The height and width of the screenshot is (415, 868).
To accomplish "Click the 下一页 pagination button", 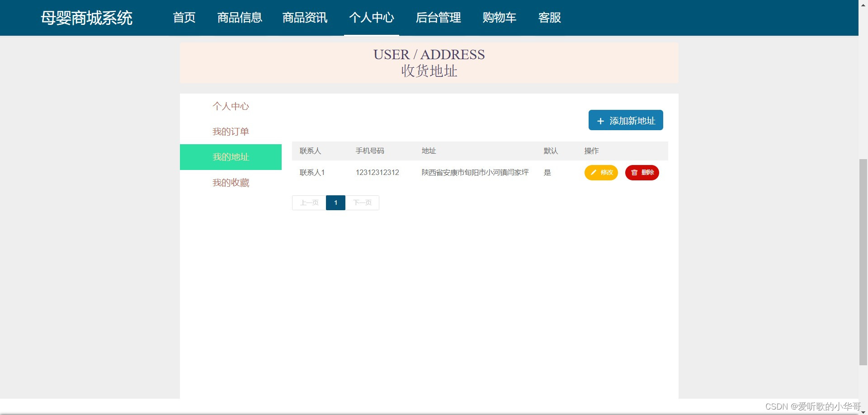I will pyautogui.click(x=362, y=203).
